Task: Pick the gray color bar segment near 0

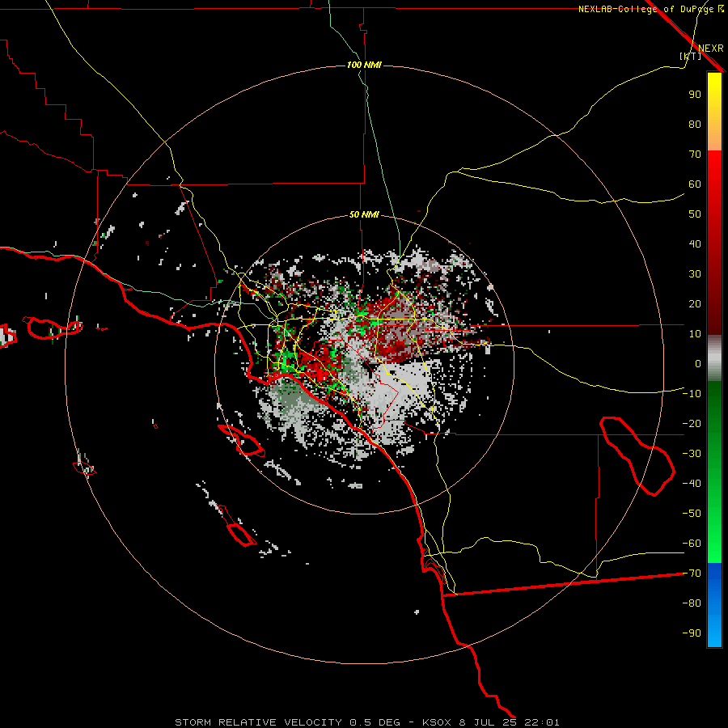Action: coord(714,358)
